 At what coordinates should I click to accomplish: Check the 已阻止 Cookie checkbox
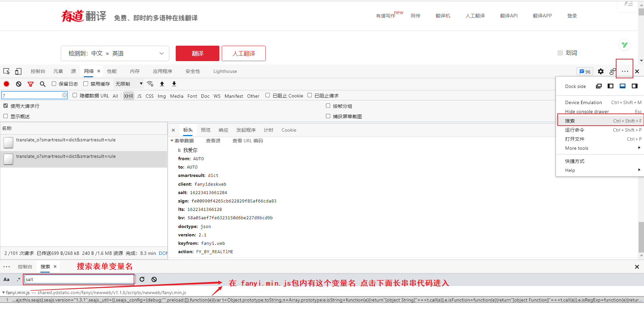pos(267,95)
